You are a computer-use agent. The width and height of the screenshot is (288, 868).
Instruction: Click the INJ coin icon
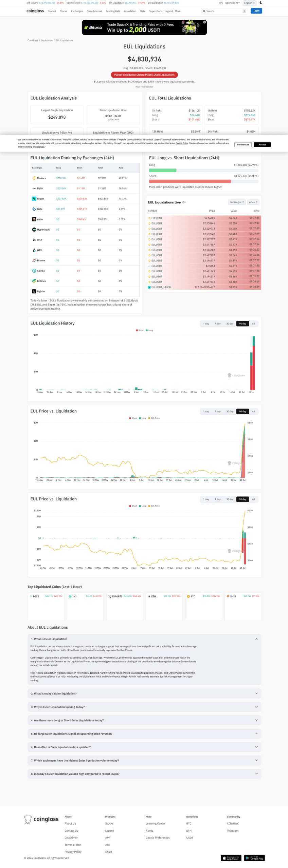[x=70, y=596]
